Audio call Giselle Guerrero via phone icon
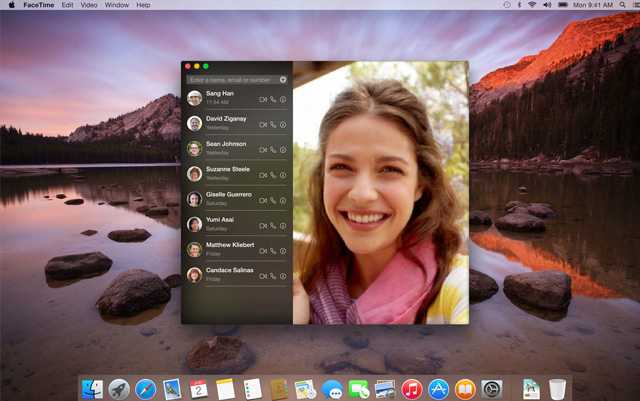The width and height of the screenshot is (640, 401). pos(273,200)
